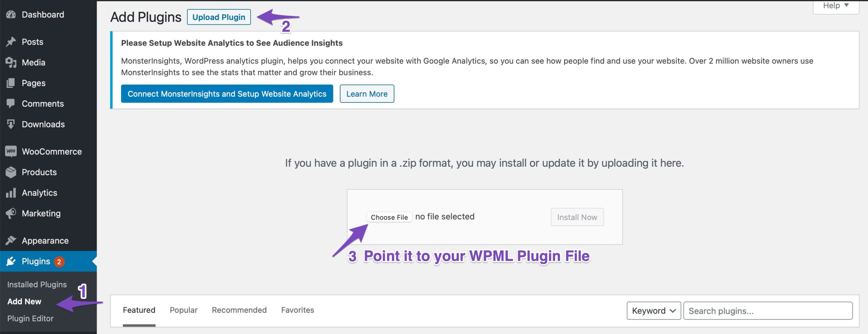Open the Posts menu

(x=32, y=42)
